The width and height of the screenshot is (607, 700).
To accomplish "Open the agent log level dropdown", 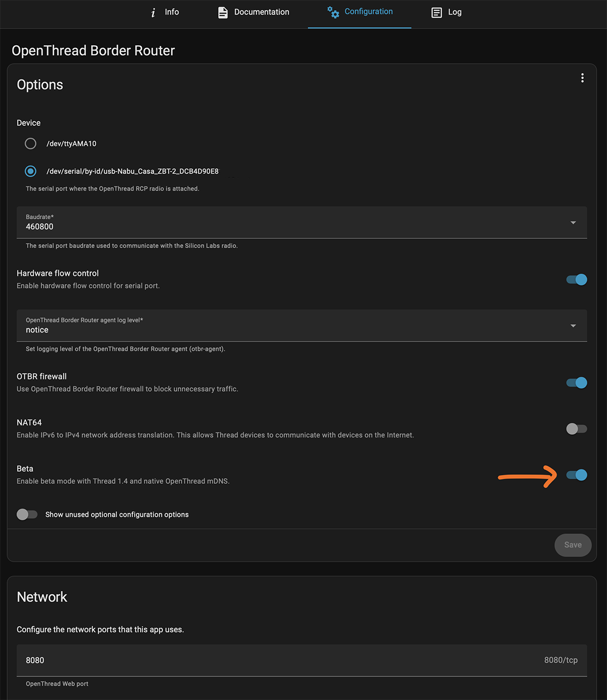I will point(573,326).
